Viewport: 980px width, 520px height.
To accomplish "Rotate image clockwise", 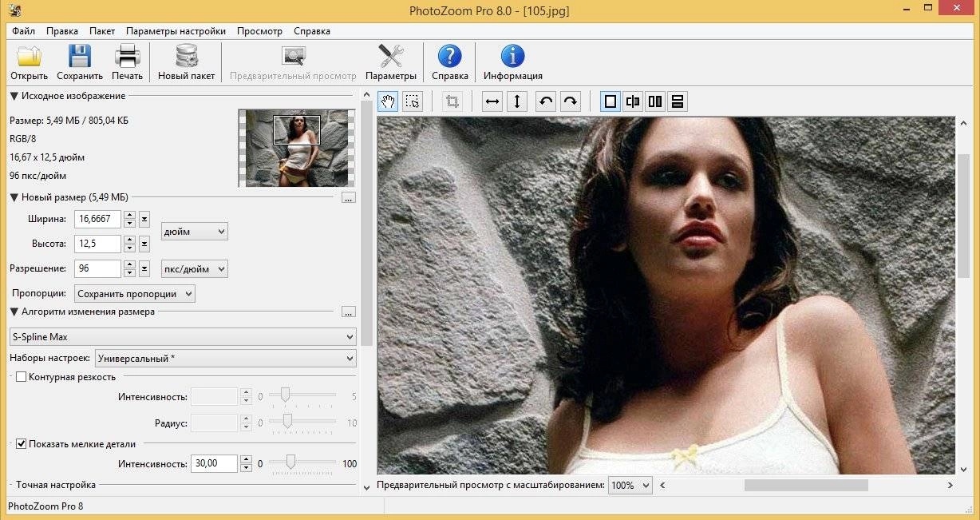I will point(570,101).
